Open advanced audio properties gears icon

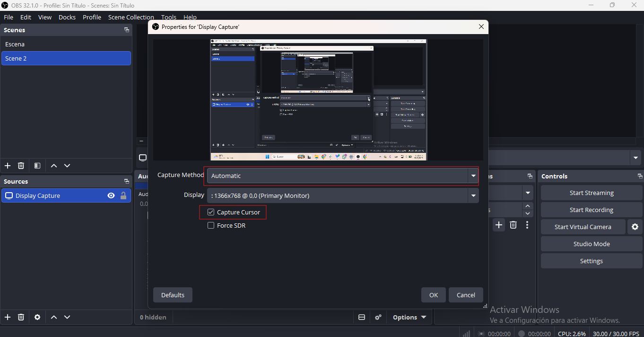[x=378, y=317]
